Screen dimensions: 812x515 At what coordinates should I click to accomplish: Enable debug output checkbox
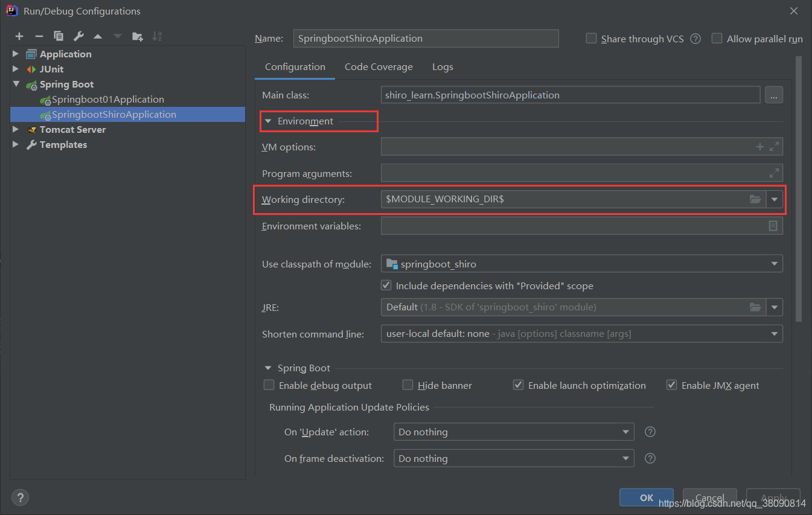pyautogui.click(x=269, y=385)
